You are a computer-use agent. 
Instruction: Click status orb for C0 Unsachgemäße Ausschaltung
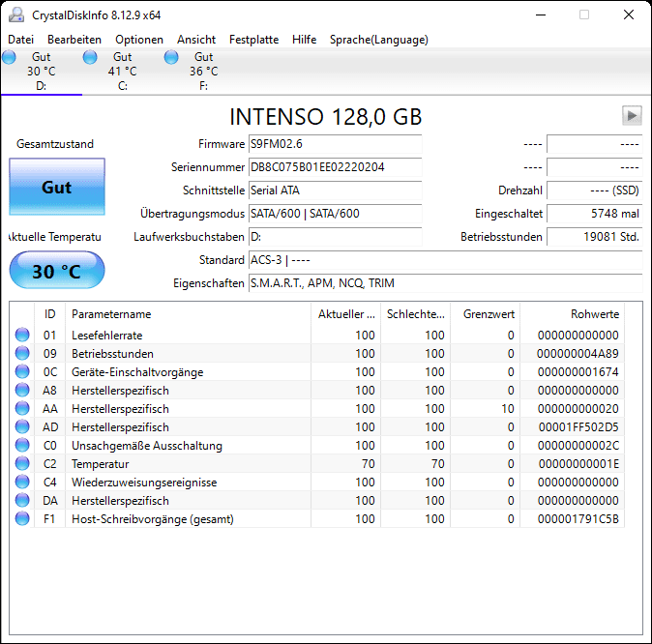(x=22, y=445)
